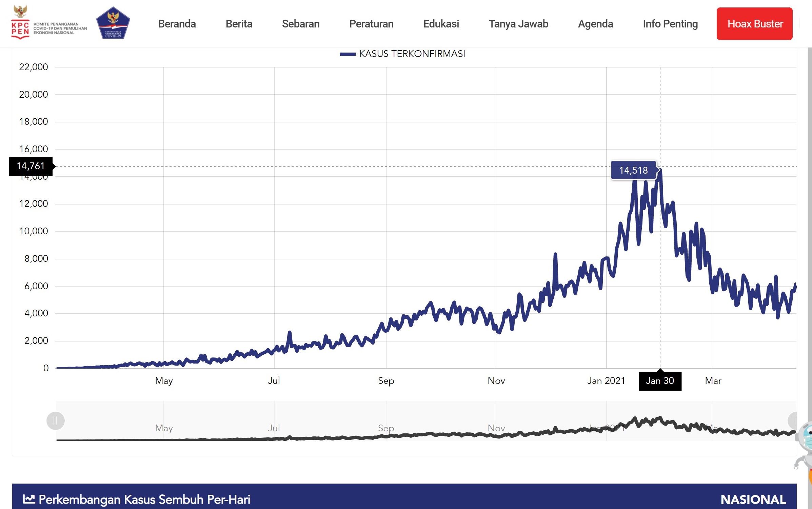Open the Tanya Jawab page
This screenshot has width=812, height=509.
point(518,24)
